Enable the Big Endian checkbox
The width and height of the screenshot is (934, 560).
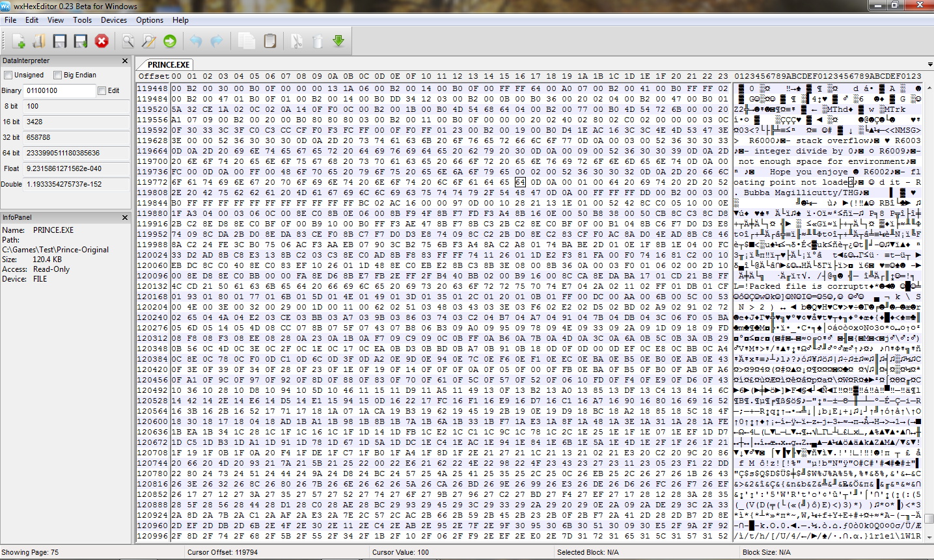tap(58, 75)
